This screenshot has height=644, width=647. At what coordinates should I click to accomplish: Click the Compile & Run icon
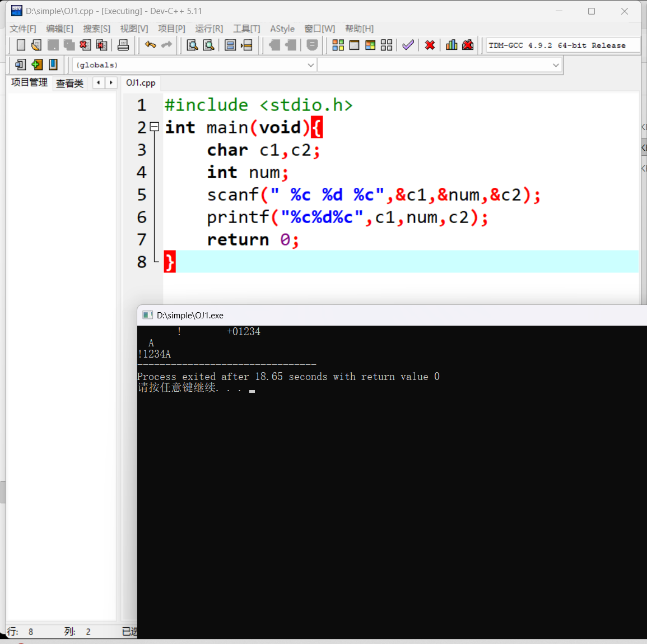(x=370, y=45)
